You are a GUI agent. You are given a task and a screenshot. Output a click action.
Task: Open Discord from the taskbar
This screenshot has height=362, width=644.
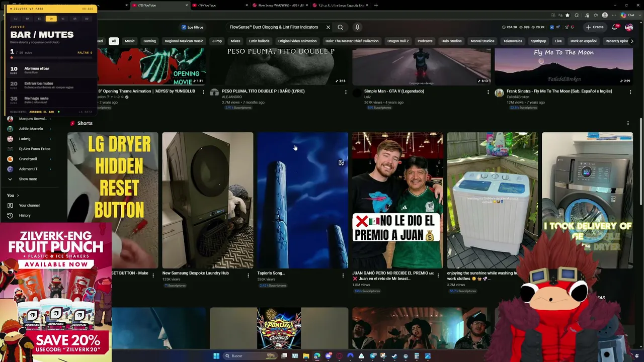coord(328,356)
